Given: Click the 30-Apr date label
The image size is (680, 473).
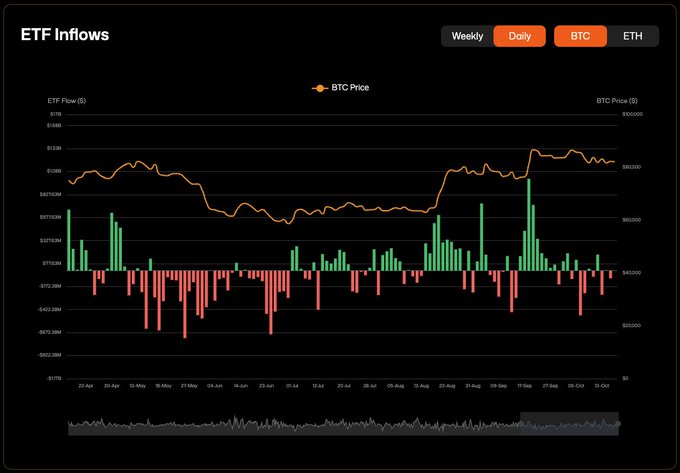Looking at the screenshot, I should click(x=112, y=386).
